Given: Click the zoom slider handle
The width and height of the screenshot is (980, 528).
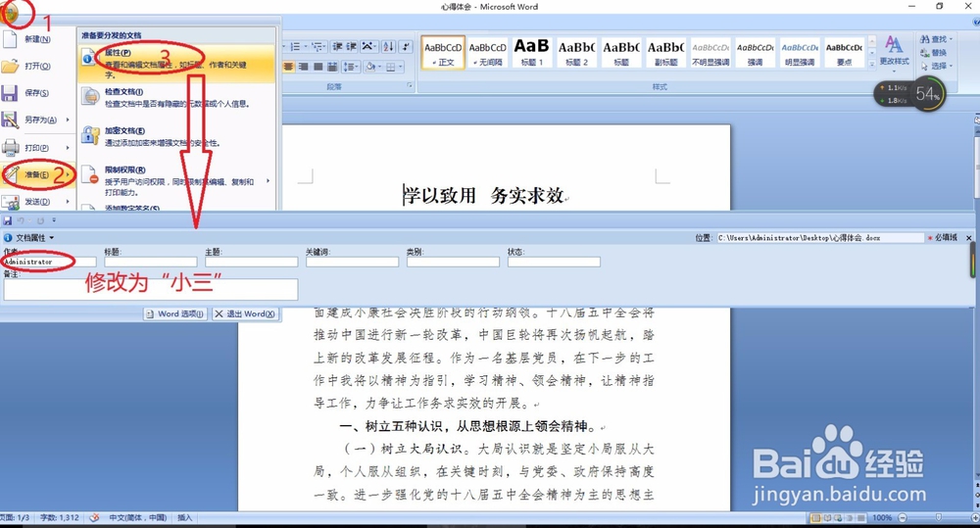Looking at the screenshot, I should point(938,517).
